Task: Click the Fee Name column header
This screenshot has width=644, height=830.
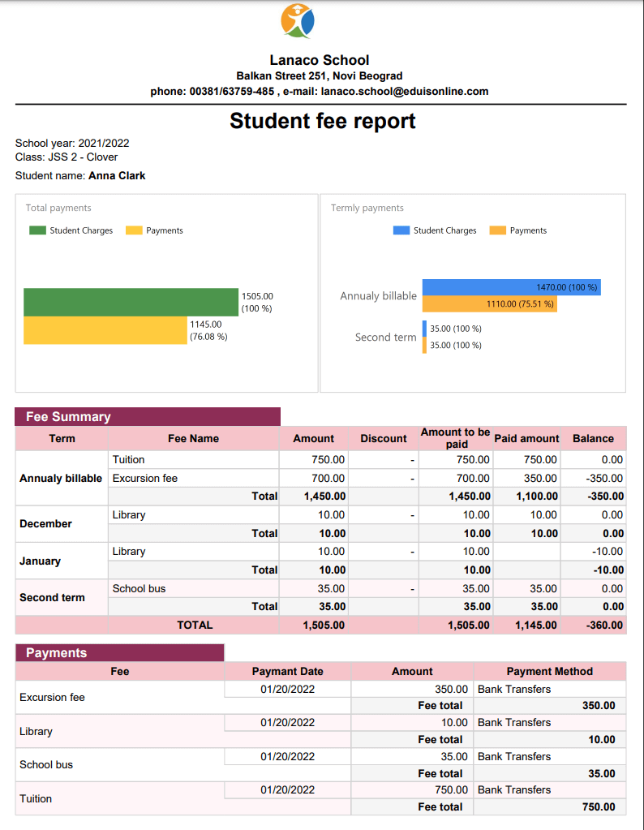Action: coord(193,438)
